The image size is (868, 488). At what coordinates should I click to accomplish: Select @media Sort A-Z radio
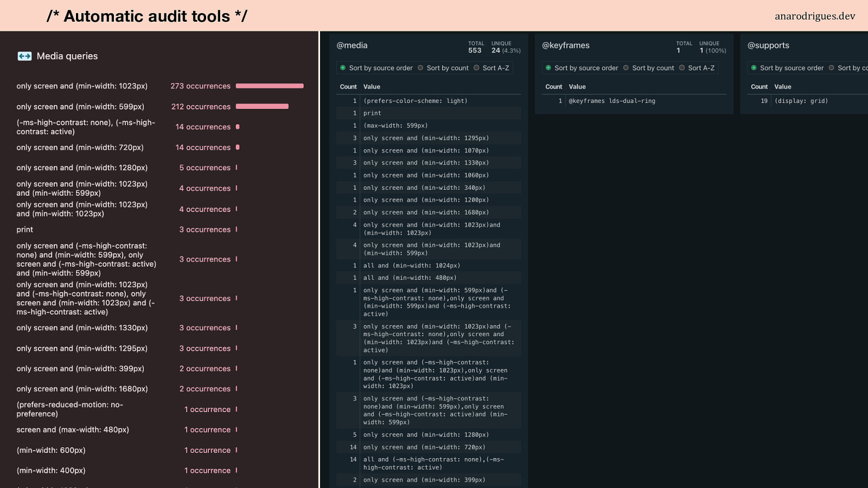476,68
